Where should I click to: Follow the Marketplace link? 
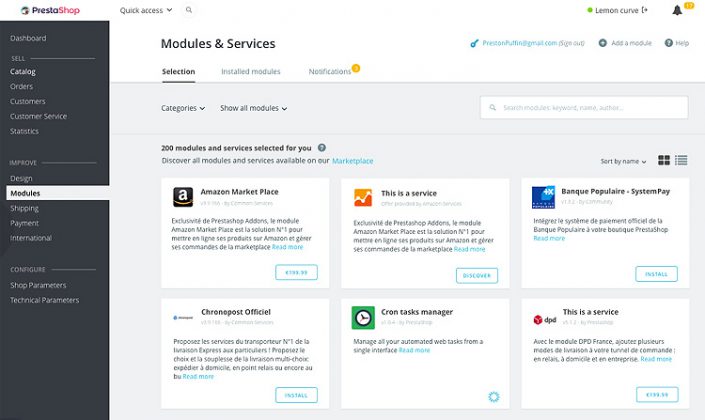(352, 161)
